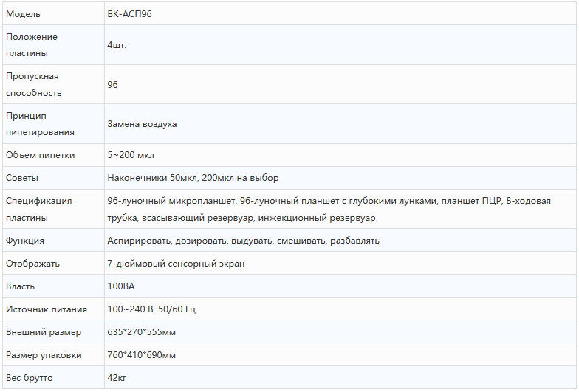Click the external size '635*270*555мм'
Image resolution: width=579 pixels, height=392 pixels.
click(x=142, y=332)
